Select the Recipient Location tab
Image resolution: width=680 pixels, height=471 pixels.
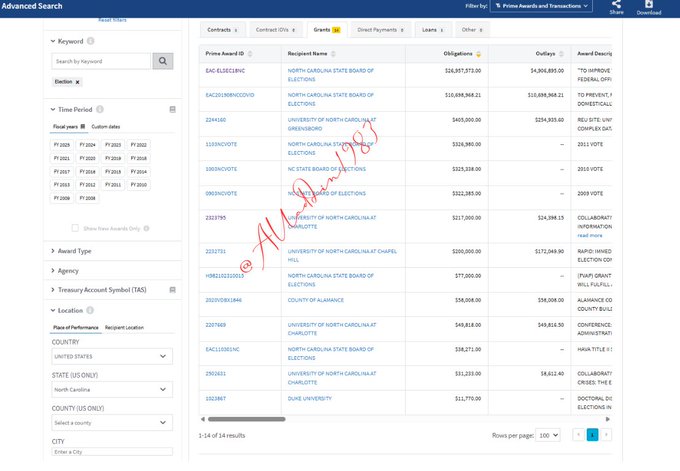tap(124, 327)
